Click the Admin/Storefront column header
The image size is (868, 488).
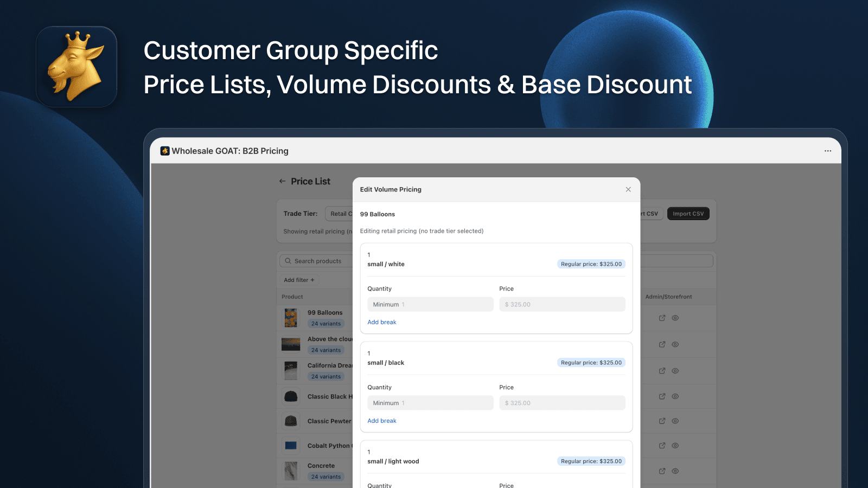(668, 297)
